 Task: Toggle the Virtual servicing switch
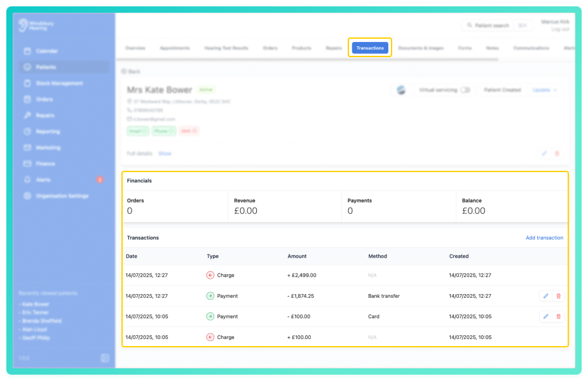465,90
